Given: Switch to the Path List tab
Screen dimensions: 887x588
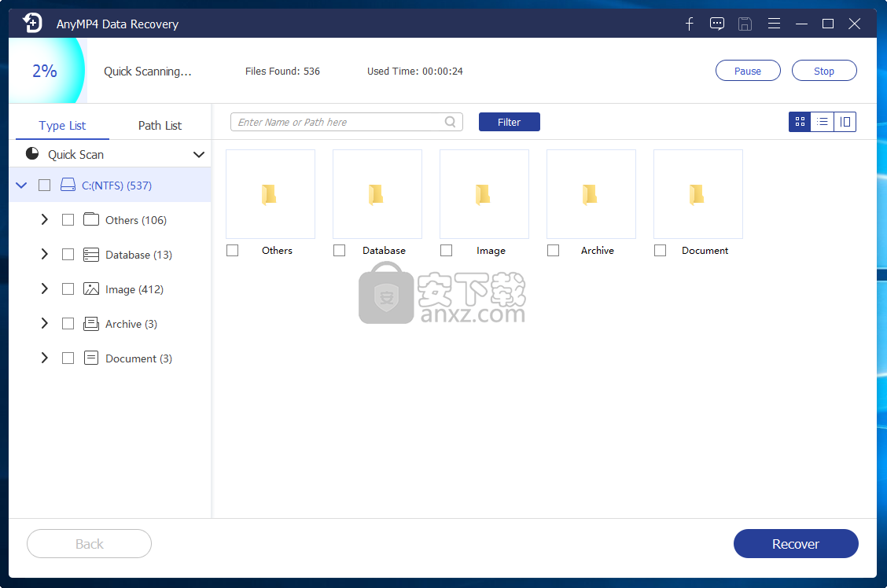Looking at the screenshot, I should (x=159, y=124).
